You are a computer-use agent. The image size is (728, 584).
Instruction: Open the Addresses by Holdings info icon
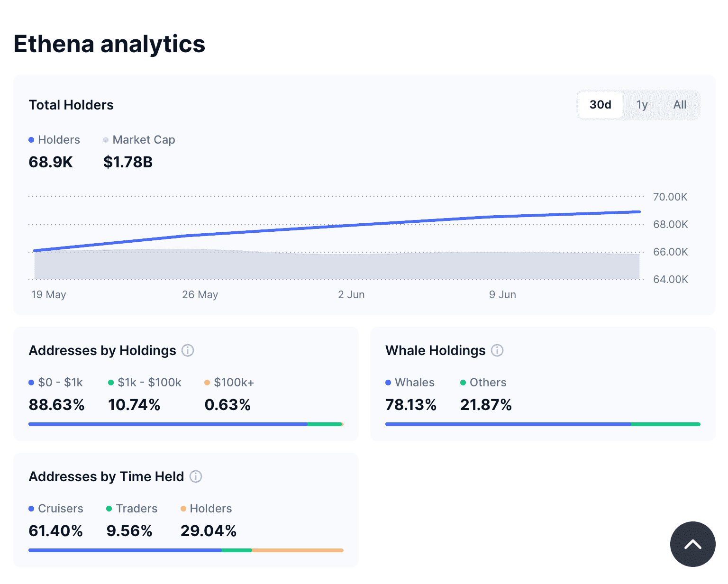(x=188, y=350)
